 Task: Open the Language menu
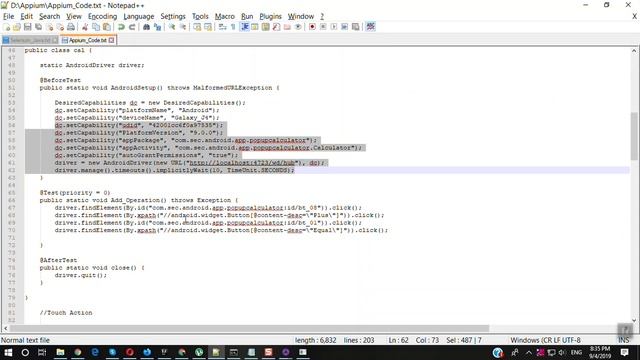[x=139, y=16]
